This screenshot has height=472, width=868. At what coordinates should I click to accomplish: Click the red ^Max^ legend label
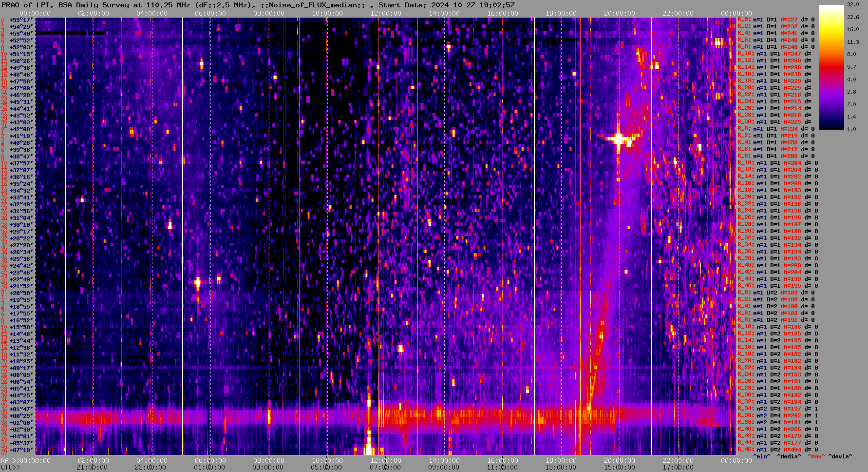[816, 456]
